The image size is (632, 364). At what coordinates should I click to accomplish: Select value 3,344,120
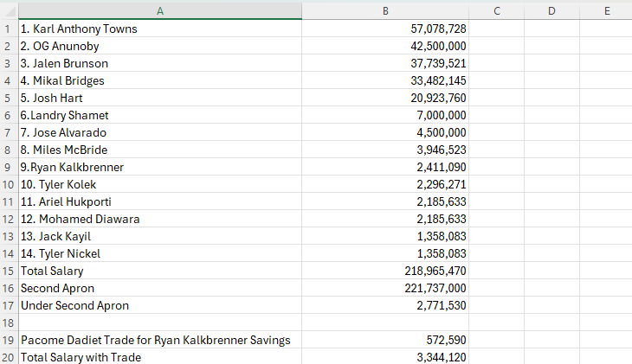point(385,357)
